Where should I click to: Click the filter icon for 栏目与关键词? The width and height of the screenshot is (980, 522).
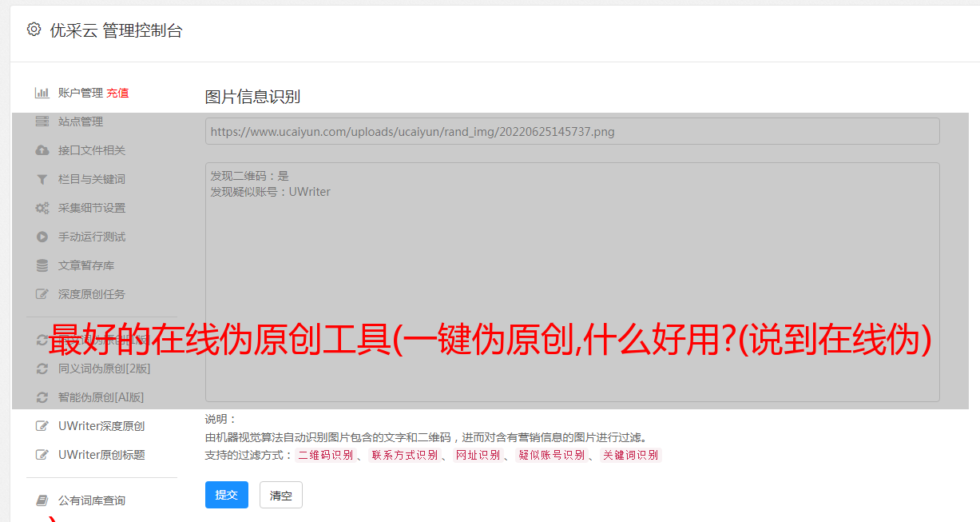[x=42, y=179]
